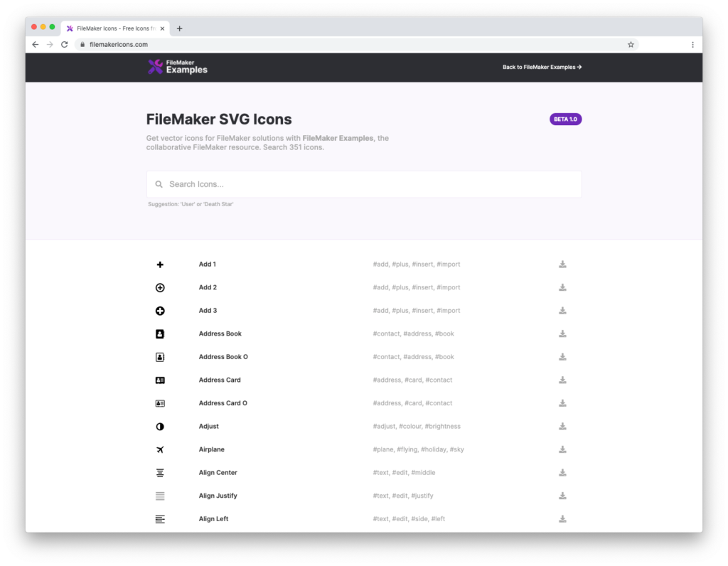This screenshot has width=728, height=566.
Task: Click the browser forward arrow
Action: click(50, 45)
